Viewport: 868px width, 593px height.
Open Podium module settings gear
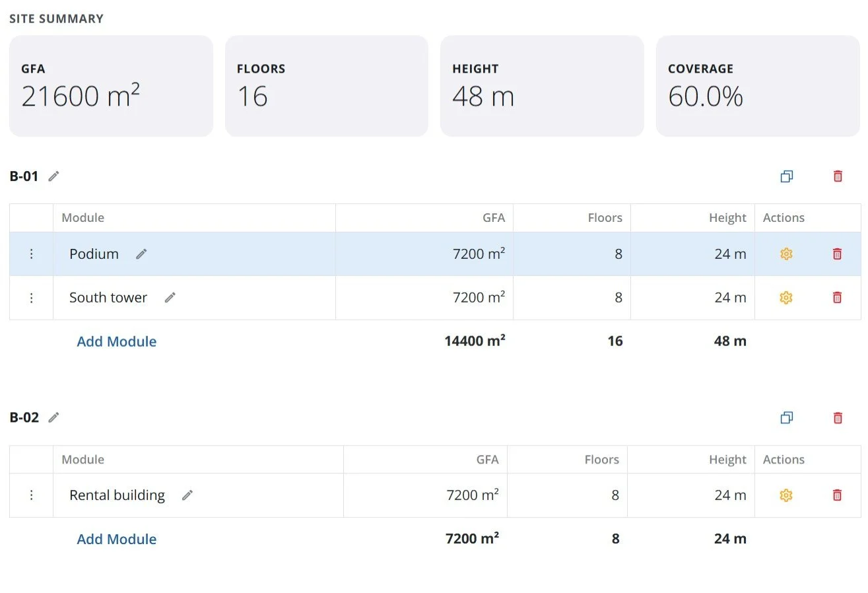pyautogui.click(x=785, y=254)
